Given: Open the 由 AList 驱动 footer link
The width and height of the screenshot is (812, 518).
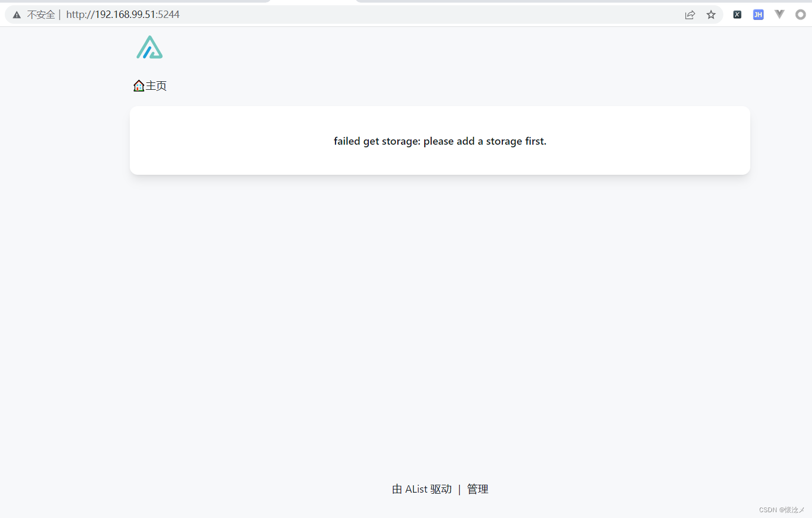Looking at the screenshot, I should [422, 489].
